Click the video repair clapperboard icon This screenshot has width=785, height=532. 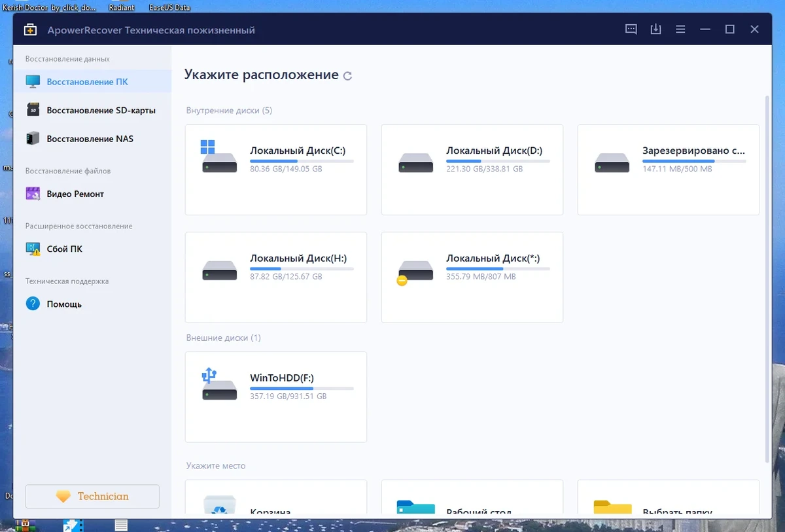33,194
